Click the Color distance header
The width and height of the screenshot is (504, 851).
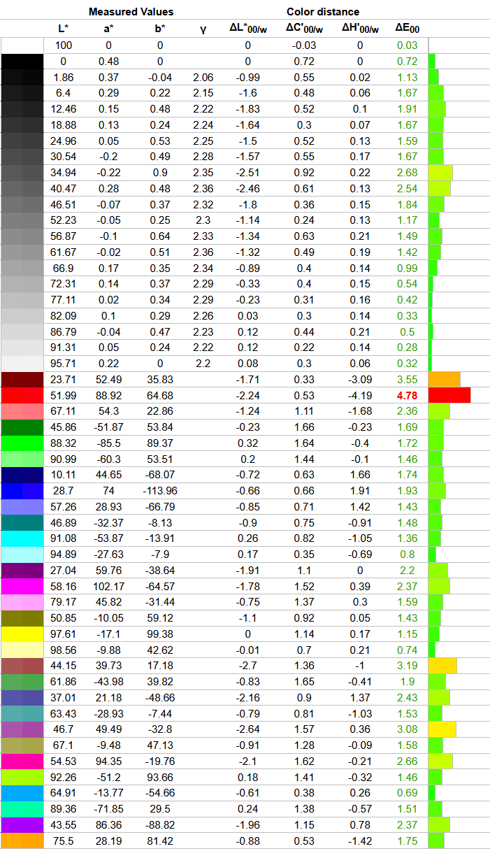pos(323,12)
